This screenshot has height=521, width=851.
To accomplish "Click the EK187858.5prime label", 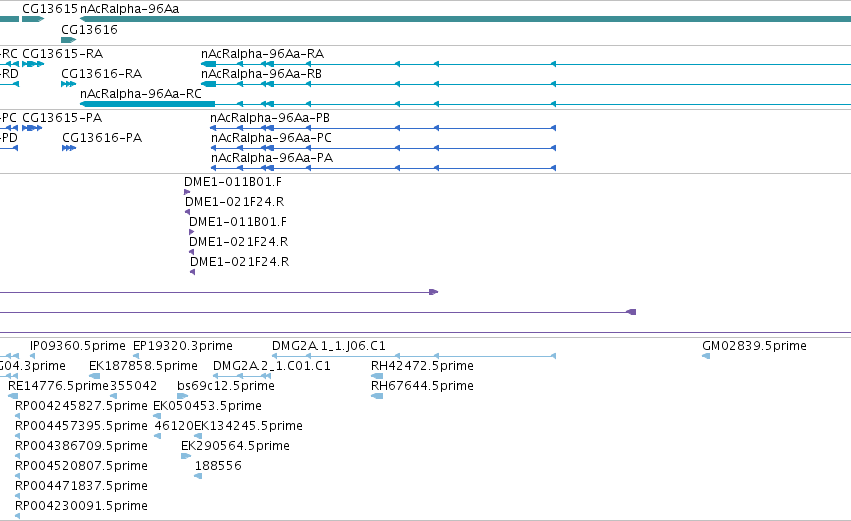I will pyautogui.click(x=143, y=366).
